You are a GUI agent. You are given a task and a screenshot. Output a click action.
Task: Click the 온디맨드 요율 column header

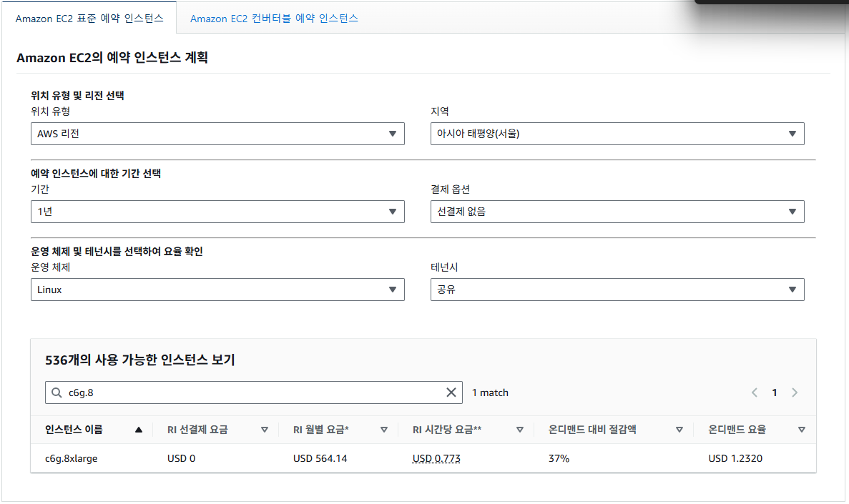coord(737,430)
